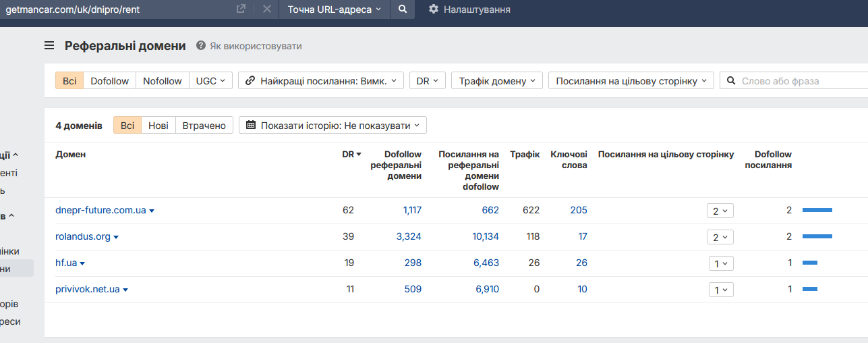Clear the URL with the X icon
This screenshot has width=868, height=343.
tap(266, 9)
